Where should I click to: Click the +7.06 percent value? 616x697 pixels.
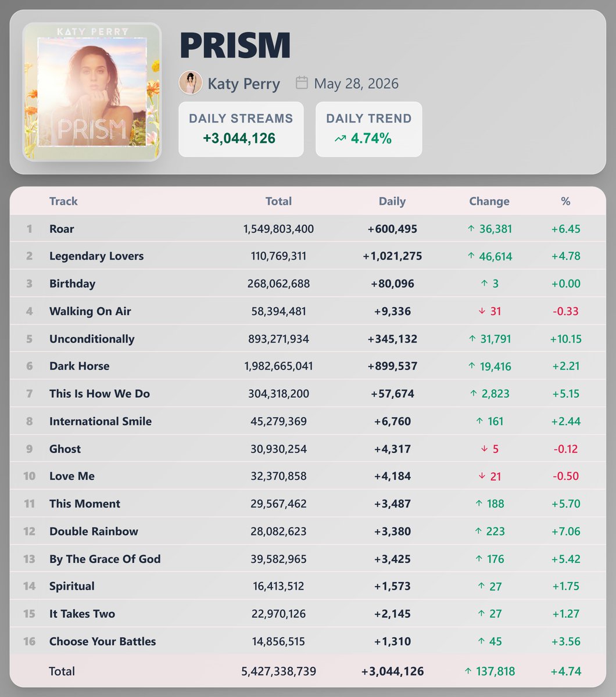point(565,531)
